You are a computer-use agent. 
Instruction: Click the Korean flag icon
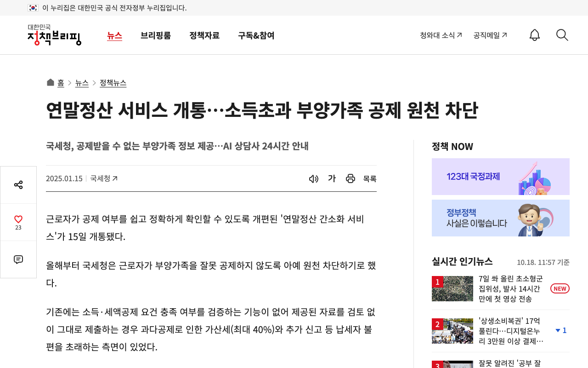(x=33, y=7)
